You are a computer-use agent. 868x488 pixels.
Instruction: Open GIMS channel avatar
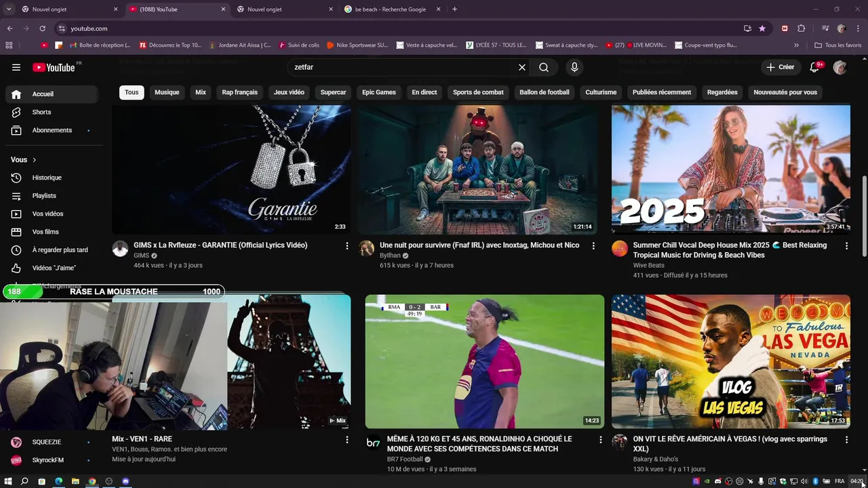tap(120, 248)
